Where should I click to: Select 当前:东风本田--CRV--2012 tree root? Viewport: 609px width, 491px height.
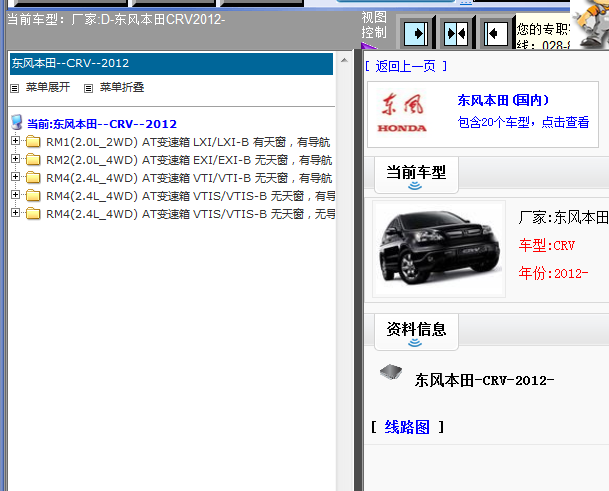click(x=102, y=124)
